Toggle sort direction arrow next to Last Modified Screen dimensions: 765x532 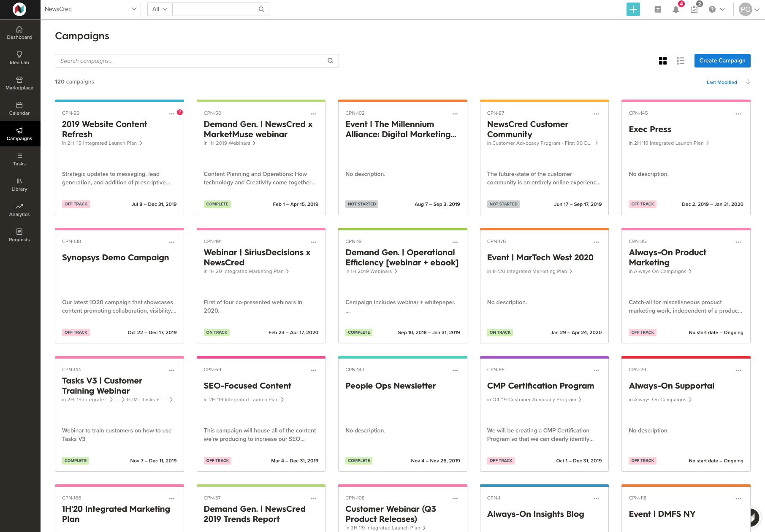(x=748, y=82)
